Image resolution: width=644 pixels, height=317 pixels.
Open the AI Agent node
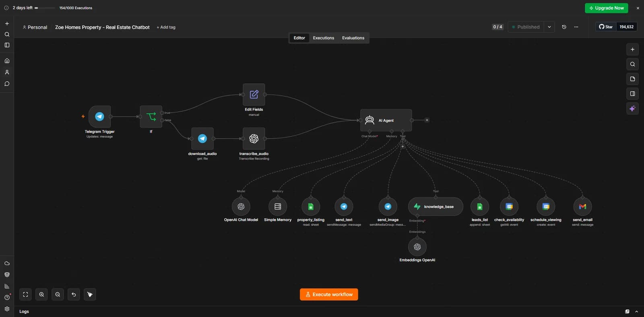(386, 120)
